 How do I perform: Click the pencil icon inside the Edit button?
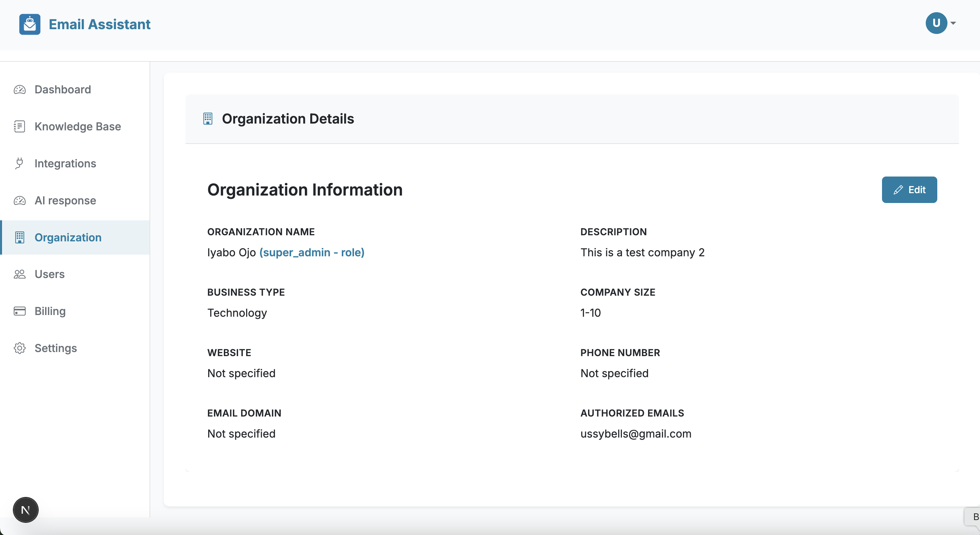coord(898,190)
